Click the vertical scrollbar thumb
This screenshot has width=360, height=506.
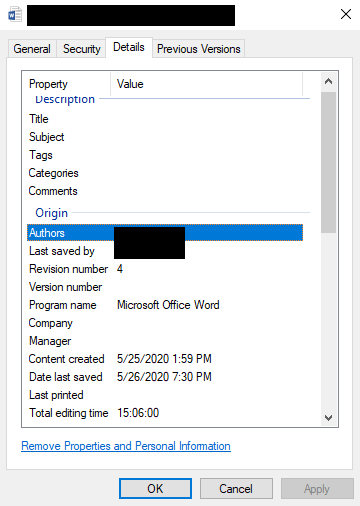[x=329, y=162]
